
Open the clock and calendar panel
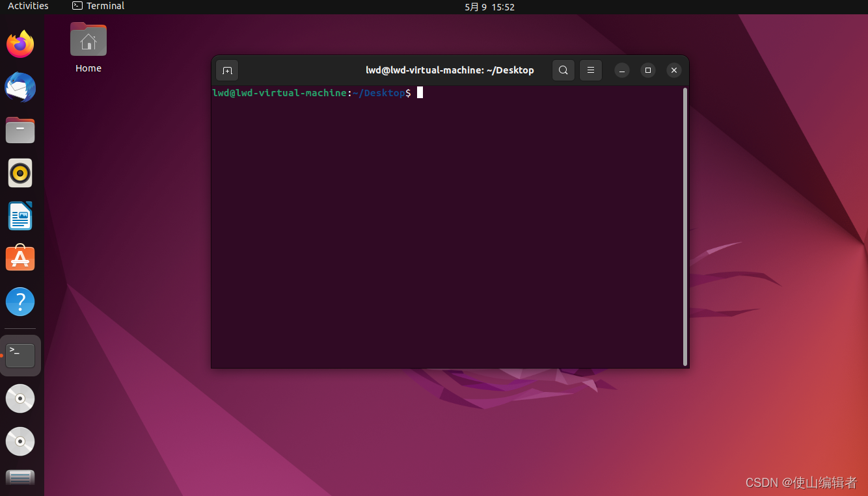tap(490, 7)
